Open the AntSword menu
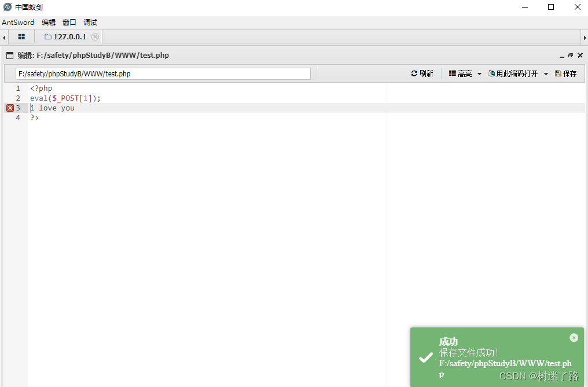The image size is (588, 387). tap(18, 22)
